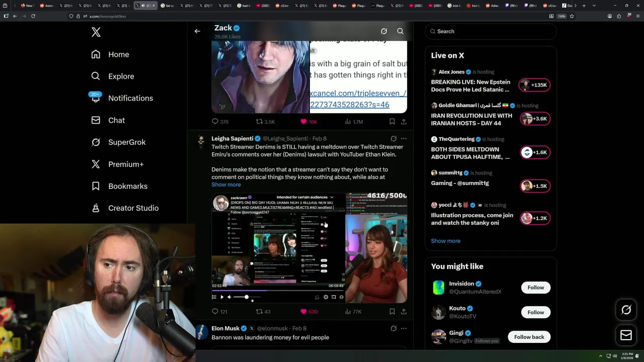Repost the post with 43 reposts
The height and width of the screenshot is (362, 644).
(263, 312)
